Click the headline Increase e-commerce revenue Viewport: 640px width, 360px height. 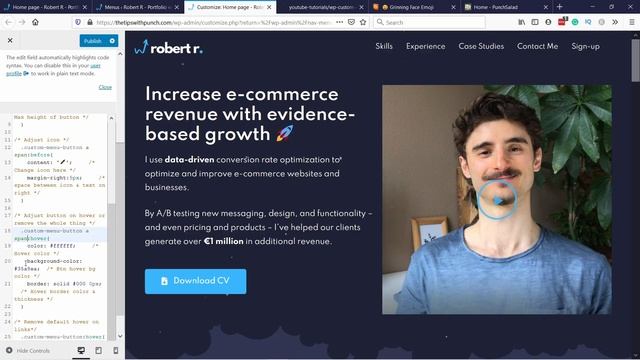(250, 114)
